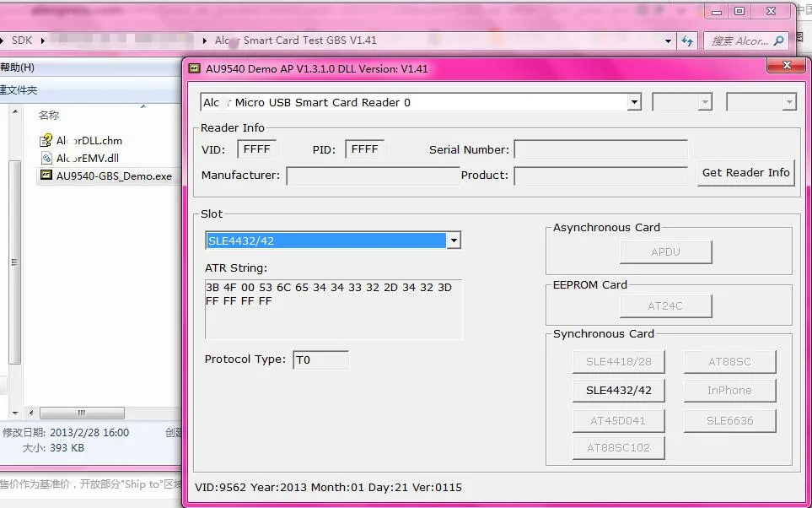Click the AU9540 Demo title bar app icon
812x508 pixels.
click(x=195, y=68)
